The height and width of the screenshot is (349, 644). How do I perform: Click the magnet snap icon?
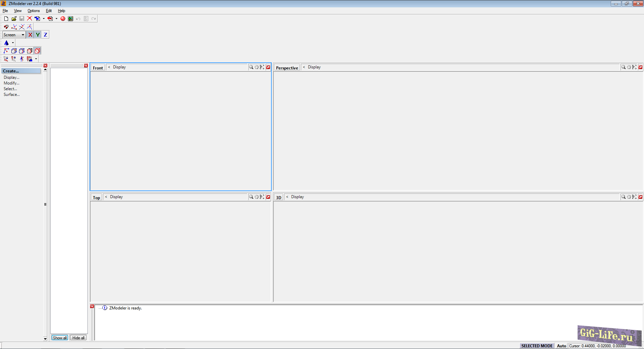pos(6,27)
